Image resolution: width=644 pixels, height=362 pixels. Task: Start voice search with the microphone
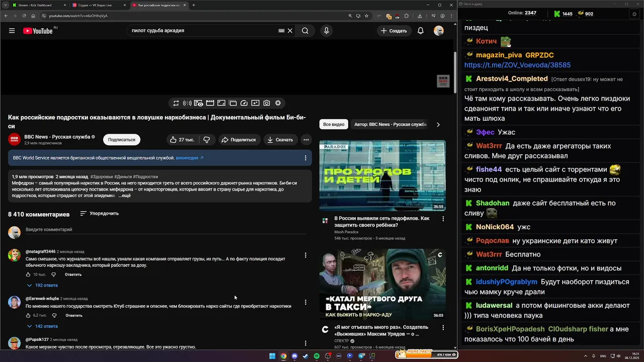coord(327,31)
